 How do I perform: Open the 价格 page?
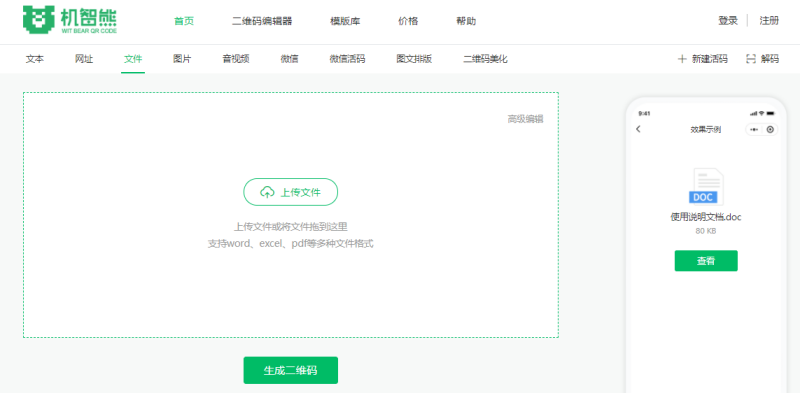point(408,21)
